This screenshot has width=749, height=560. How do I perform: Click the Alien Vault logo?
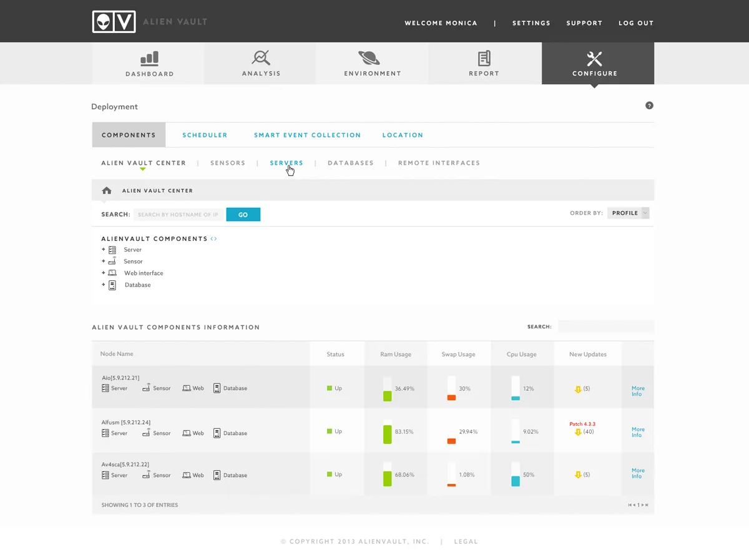[x=114, y=22]
